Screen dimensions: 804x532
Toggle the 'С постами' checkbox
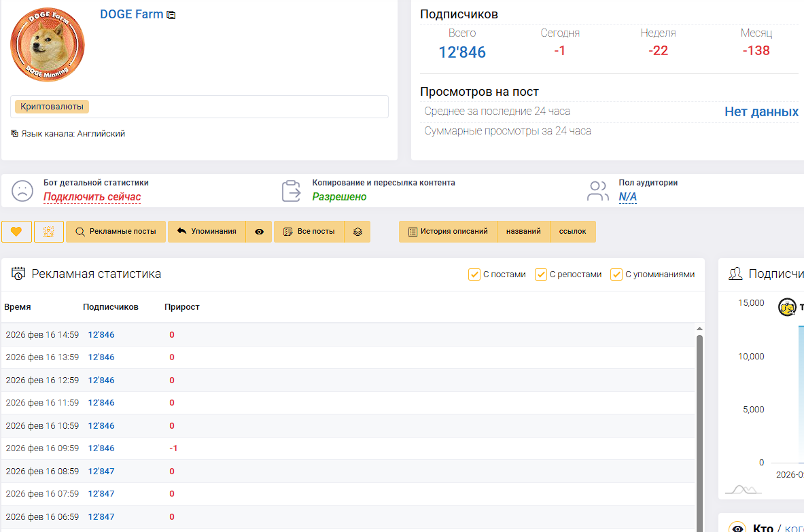(x=474, y=274)
